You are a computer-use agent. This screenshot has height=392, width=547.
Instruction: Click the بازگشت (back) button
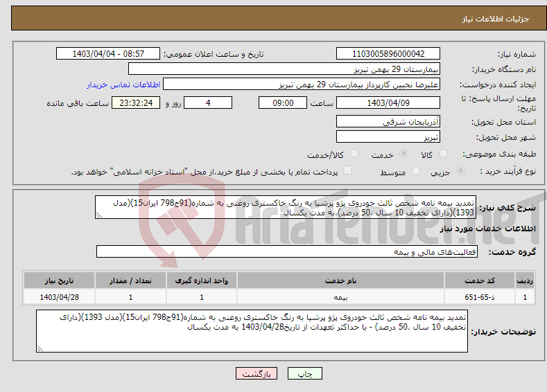pos(257,373)
